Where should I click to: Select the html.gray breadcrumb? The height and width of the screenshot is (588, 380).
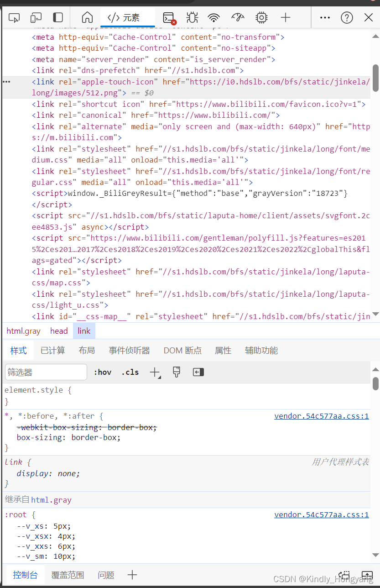pos(23,331)
